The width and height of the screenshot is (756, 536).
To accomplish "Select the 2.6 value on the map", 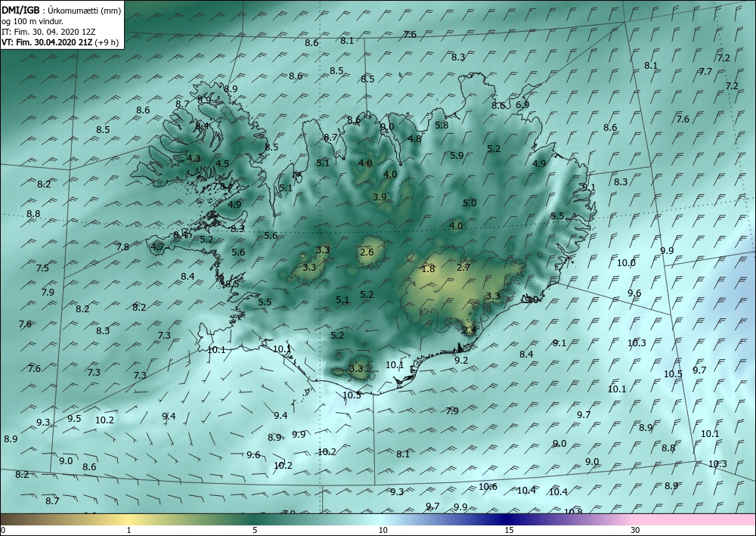I will pos(367,252).
